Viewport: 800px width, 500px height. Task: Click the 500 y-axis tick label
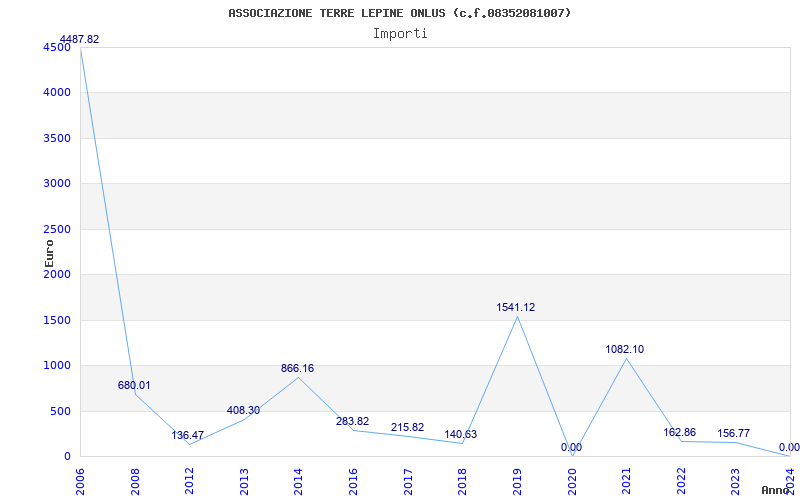(60, 411)
